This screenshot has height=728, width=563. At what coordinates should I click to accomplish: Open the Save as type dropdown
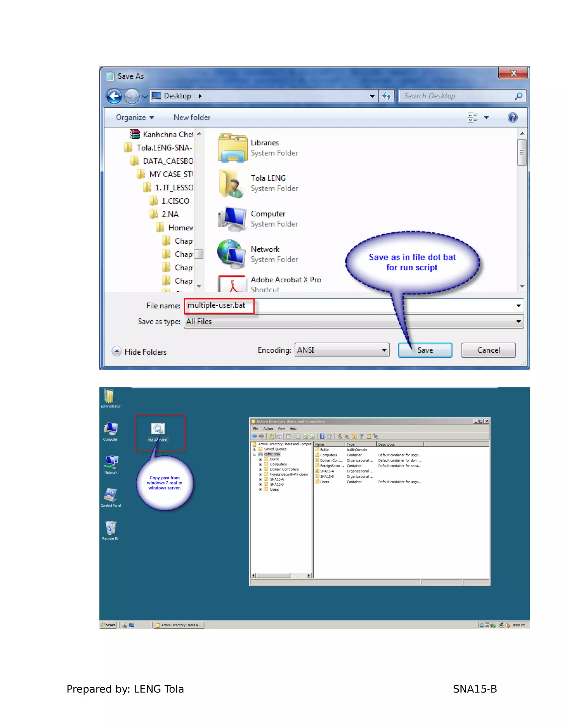(x=518, y=322)
